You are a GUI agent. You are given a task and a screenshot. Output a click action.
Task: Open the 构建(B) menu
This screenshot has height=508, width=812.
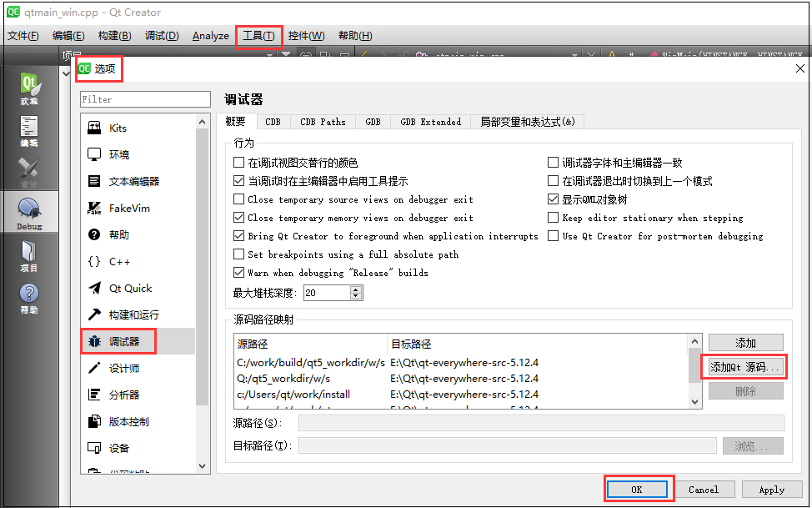pyautogui.click(x=114, y=36)
